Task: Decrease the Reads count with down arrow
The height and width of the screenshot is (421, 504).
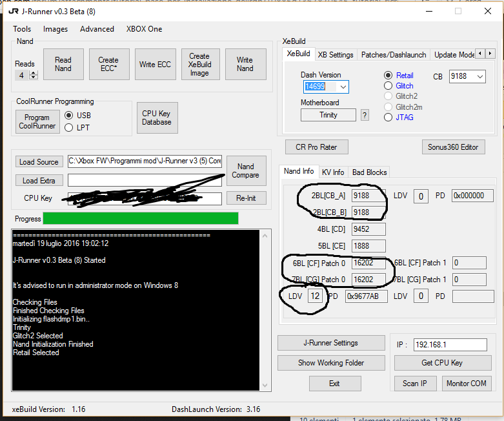Action: pyautogui.click(x=34, y=77)
